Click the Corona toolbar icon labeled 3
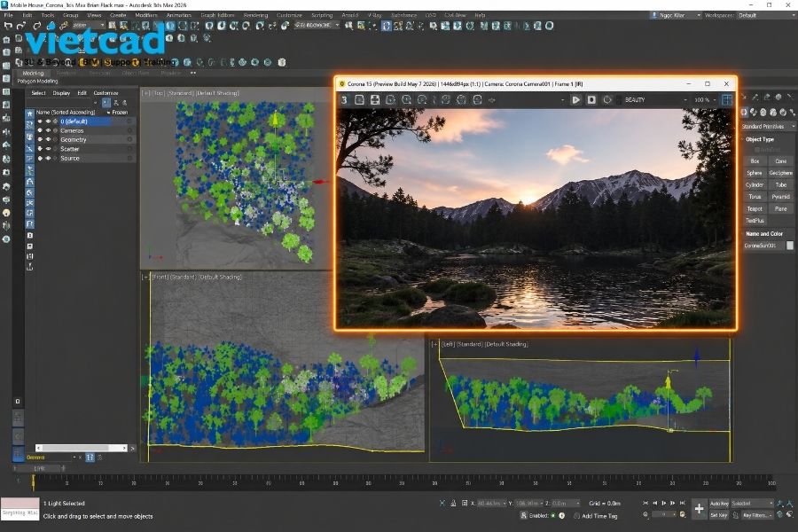798x532 pixels. 344,100
